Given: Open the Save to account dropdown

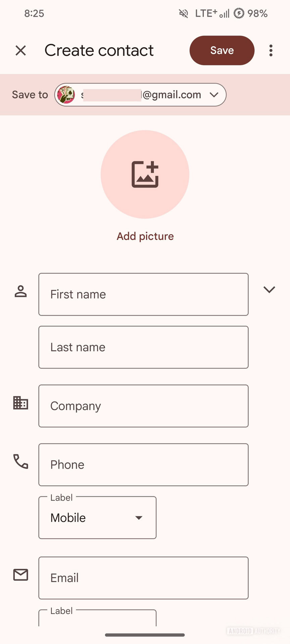Looking at the screenshot, I should pos(214,95).
